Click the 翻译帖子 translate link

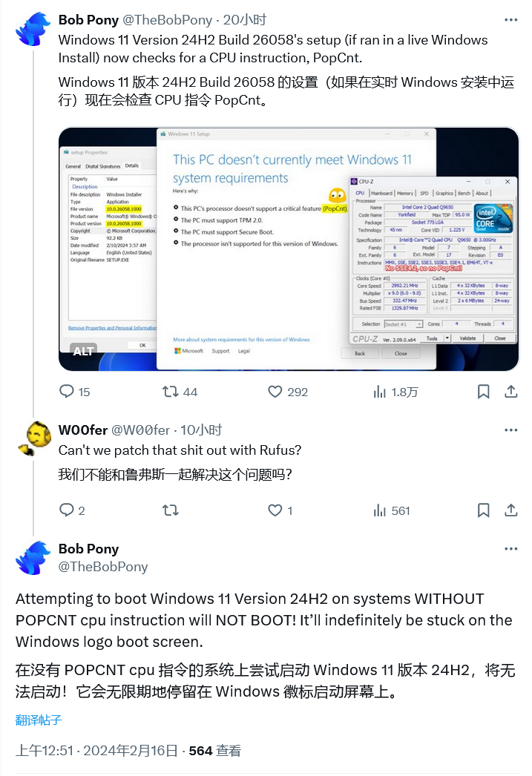tap(39, 720)
